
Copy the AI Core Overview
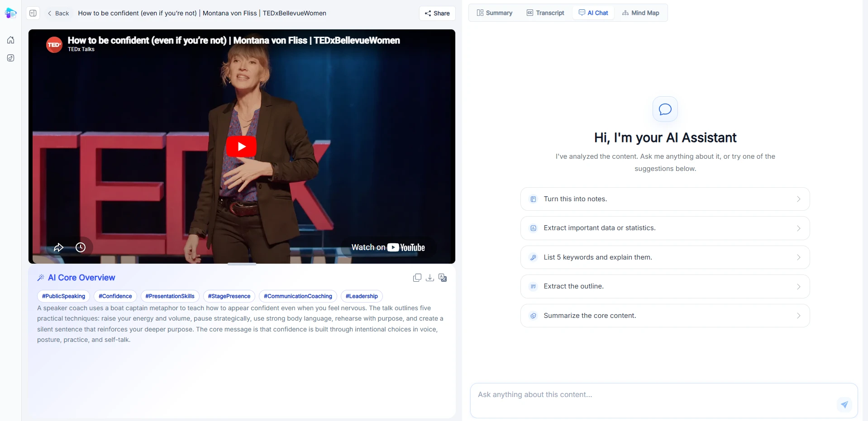[x=417, y=278]
